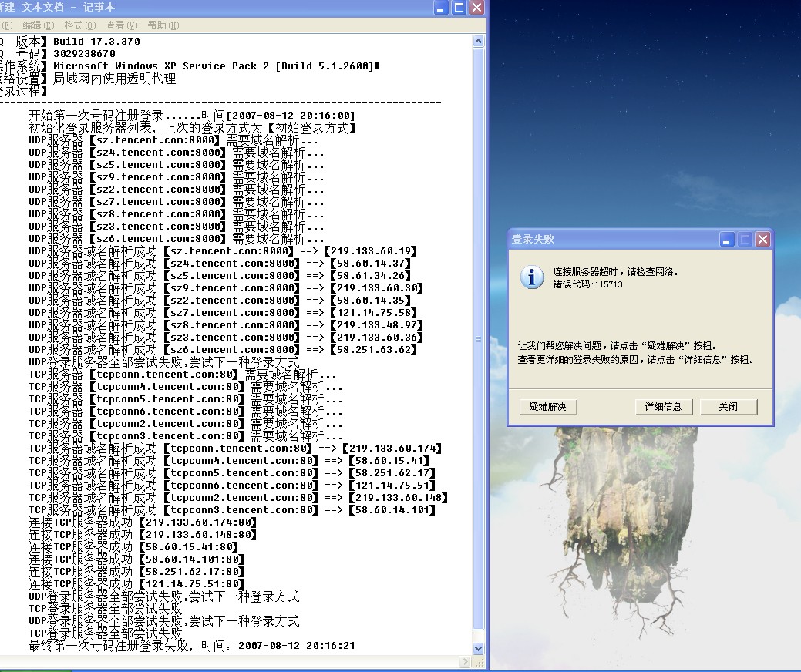
Task: Click the line with time 2007-08-12 20:16:00
Action: (x=191, y=116)
